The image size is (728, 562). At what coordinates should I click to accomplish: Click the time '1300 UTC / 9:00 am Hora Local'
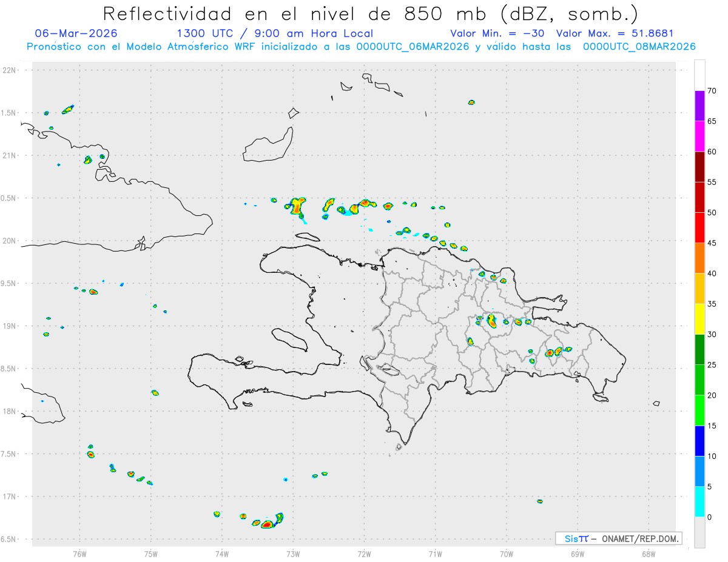tap(275, 33)
